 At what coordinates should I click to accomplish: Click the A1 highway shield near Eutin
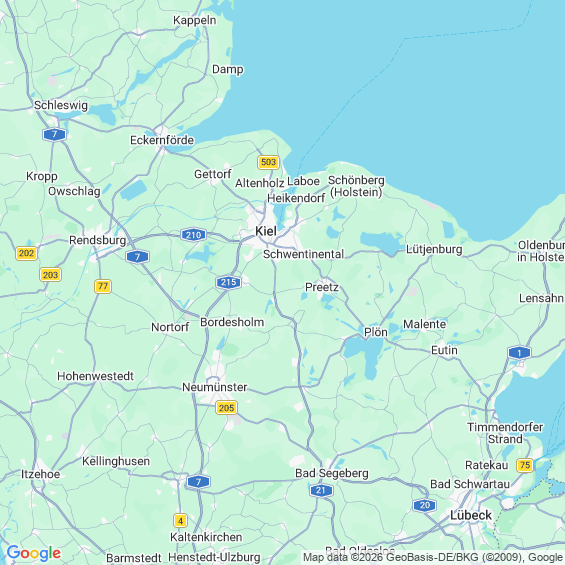(x=519, y=353)
